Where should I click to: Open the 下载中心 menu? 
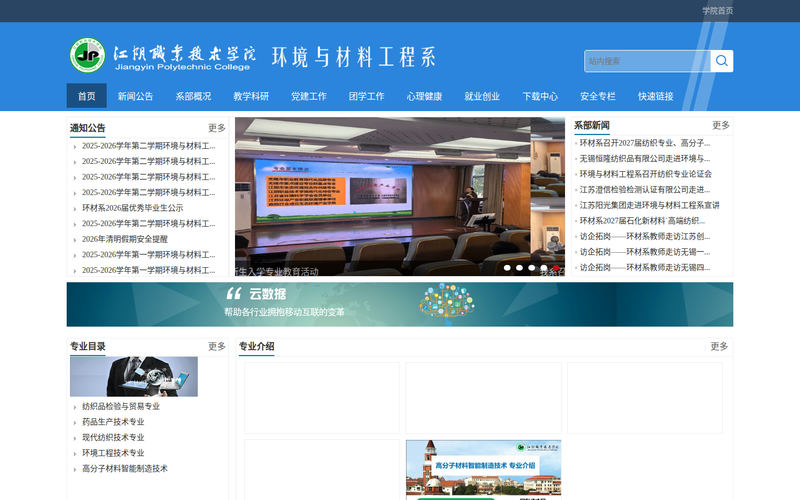(x=540, y=96)
